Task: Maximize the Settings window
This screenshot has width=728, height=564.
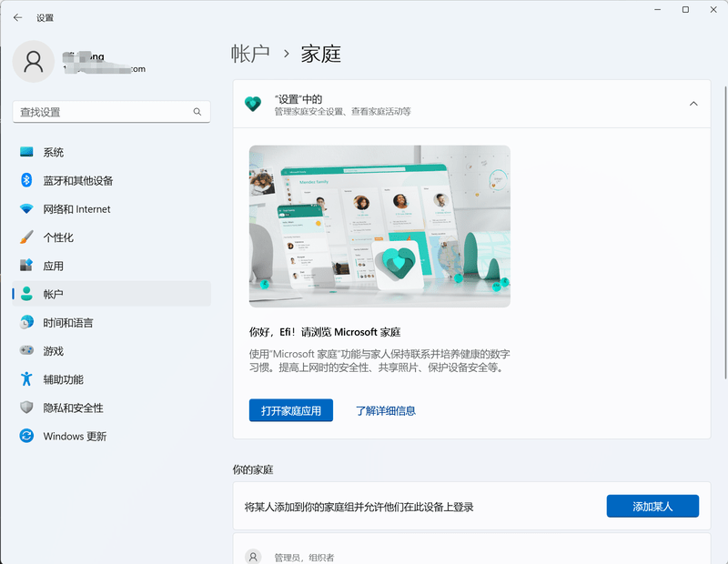Action: pos(685,10)
